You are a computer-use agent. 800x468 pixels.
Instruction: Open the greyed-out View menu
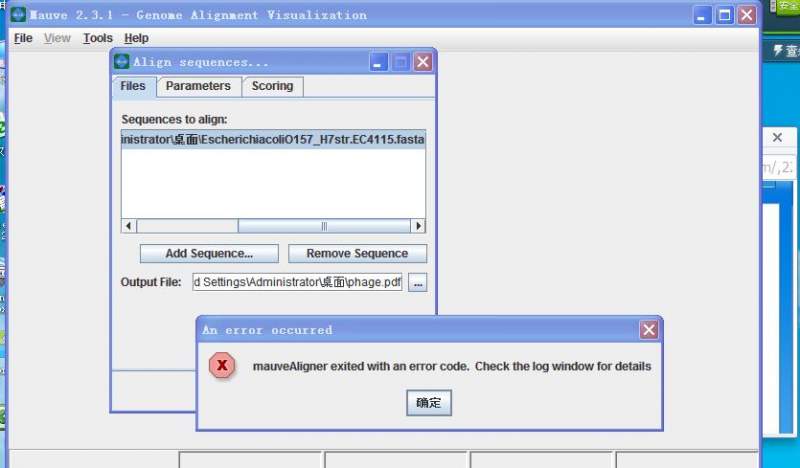57,38
